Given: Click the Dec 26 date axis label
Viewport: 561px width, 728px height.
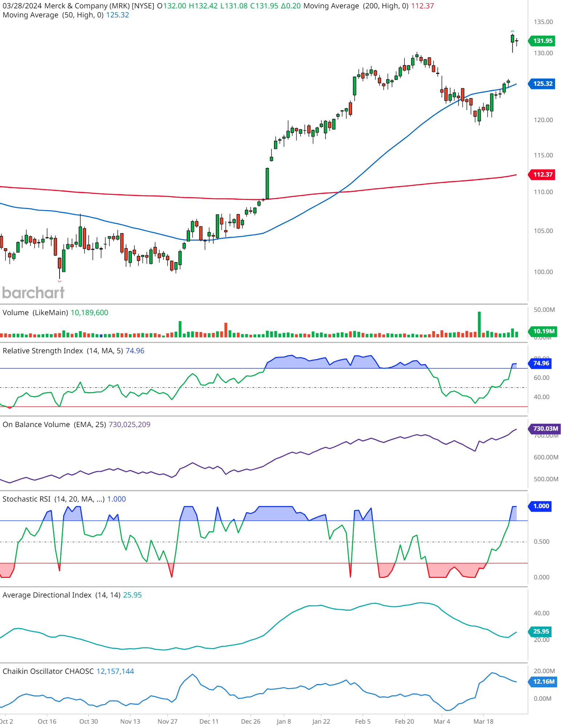Looking at the screenshot, I should pyautogui.click(x=251, y=721).
